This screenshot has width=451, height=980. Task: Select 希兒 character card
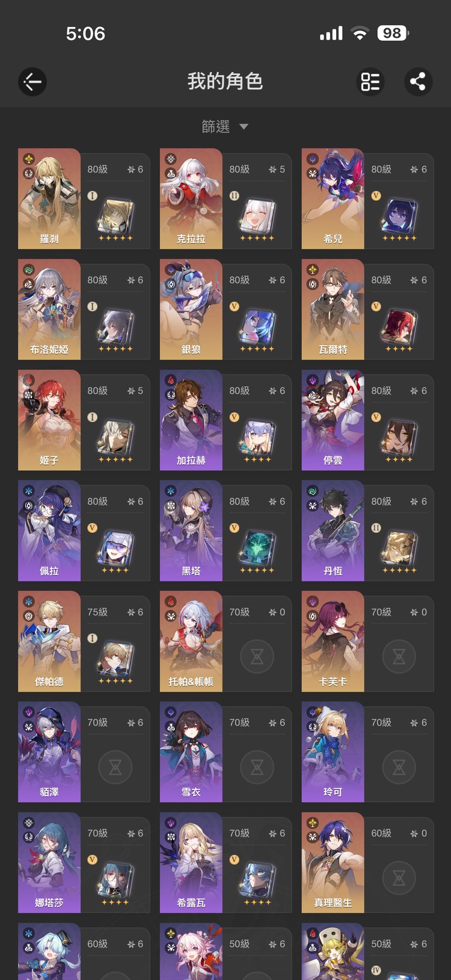pos(367,198)
